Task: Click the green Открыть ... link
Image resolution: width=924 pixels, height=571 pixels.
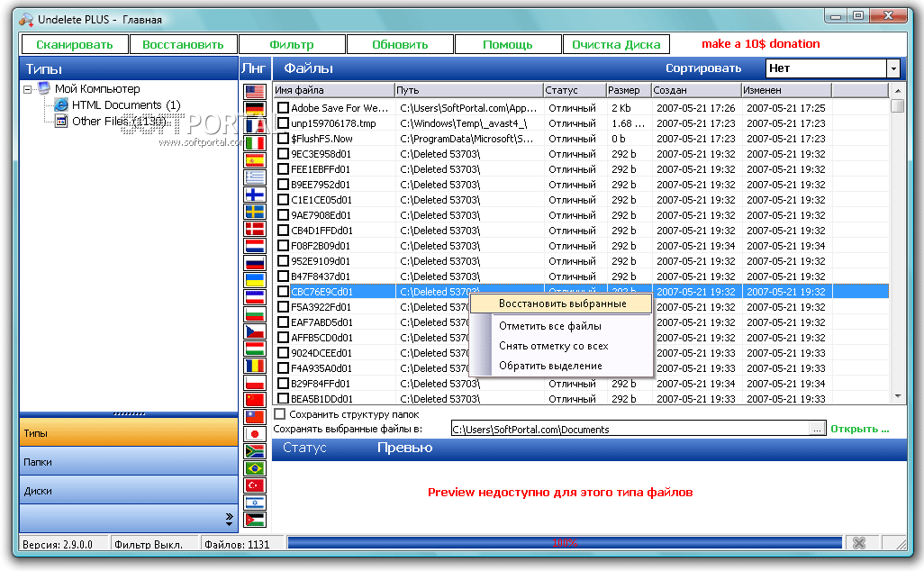Action: click(860, 429)
